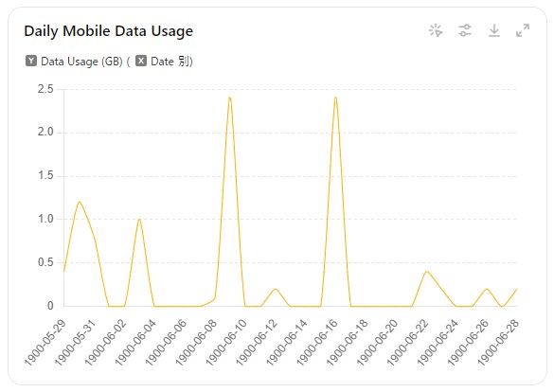The height and width of the screenshot is (392, 554).
Task: Click the Daily Mobile Data Usage title
Action: pyautogui.click(x=109, y=31)
